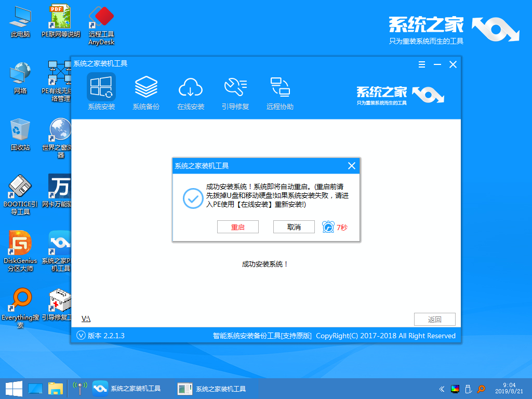The width and height of the screenshot is (532, 399).
Task: Open DiskGenius分区大师 desktop icon
Action: (x=20, y=251)
